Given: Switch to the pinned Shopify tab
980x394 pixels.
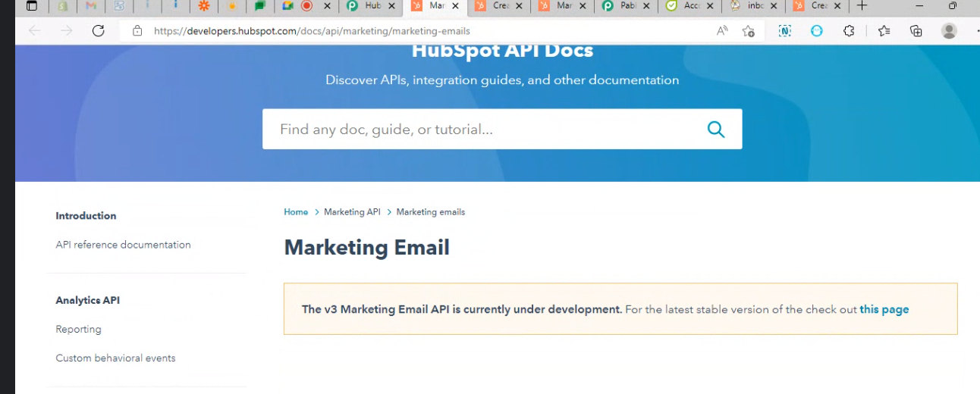Looking at the screenshot, I should 64,6.
